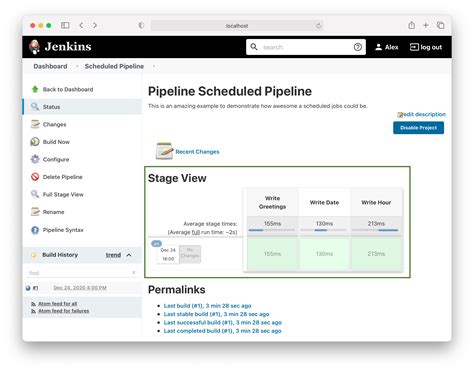Focus the build history find field

[82, 273]
